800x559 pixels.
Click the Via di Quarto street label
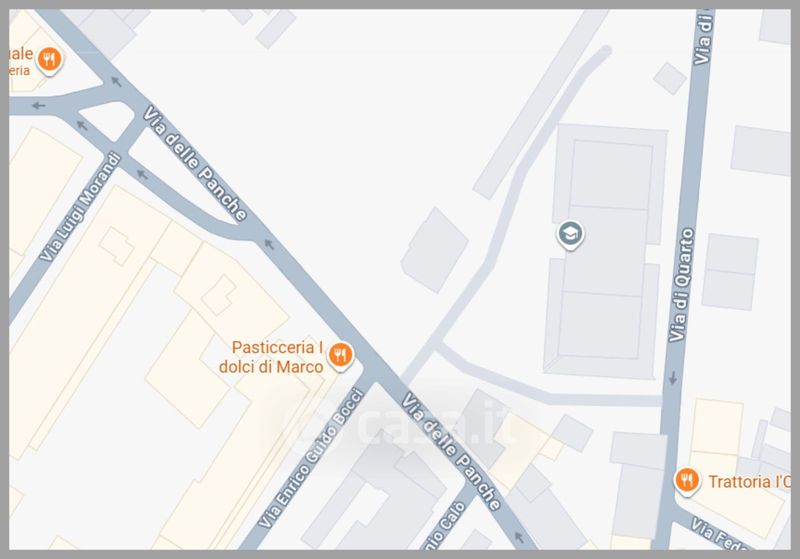point(681,285)
